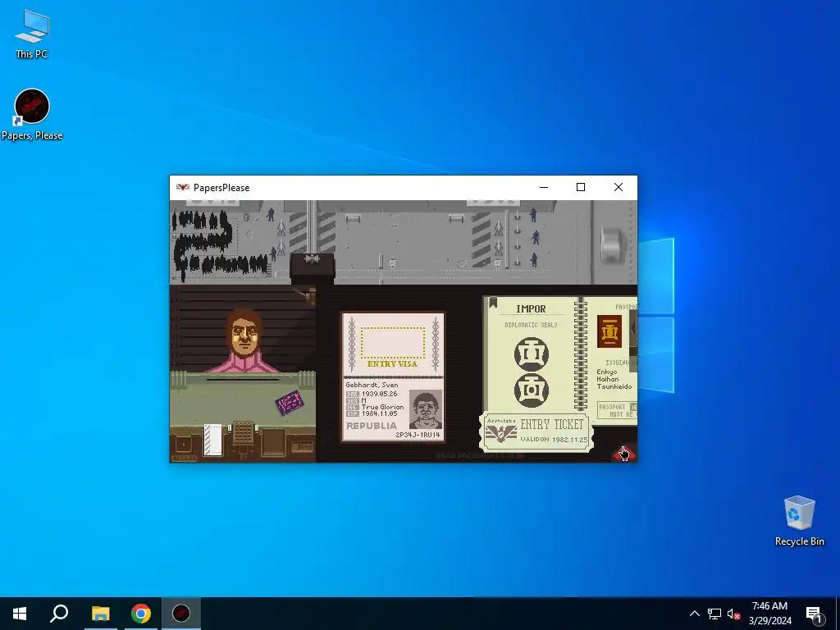840x630 pixels.
Task: Click 'VALID ON 1982.11.25' on the ticket
Action: point(554,440)
